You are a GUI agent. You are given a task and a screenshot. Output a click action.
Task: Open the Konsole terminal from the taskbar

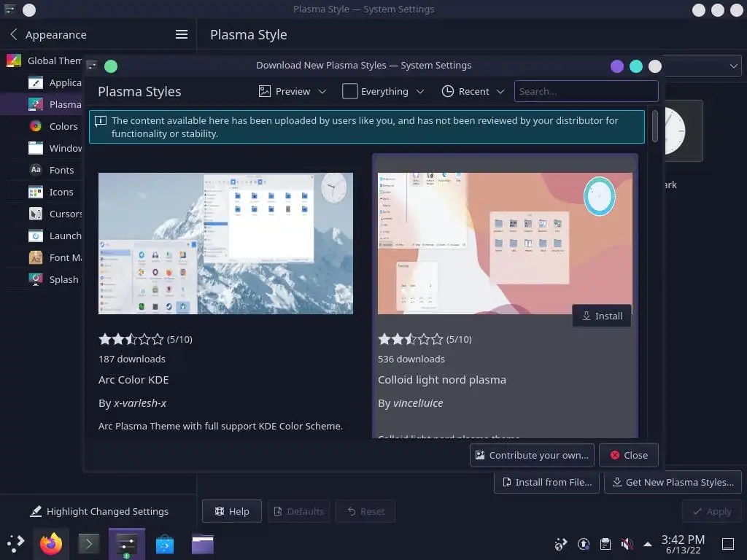click(88, 544)
